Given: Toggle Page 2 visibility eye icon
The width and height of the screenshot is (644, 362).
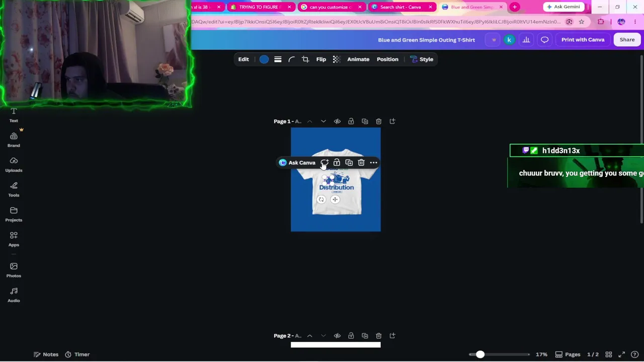Looking at the screenshot, I should pos(337,336).
